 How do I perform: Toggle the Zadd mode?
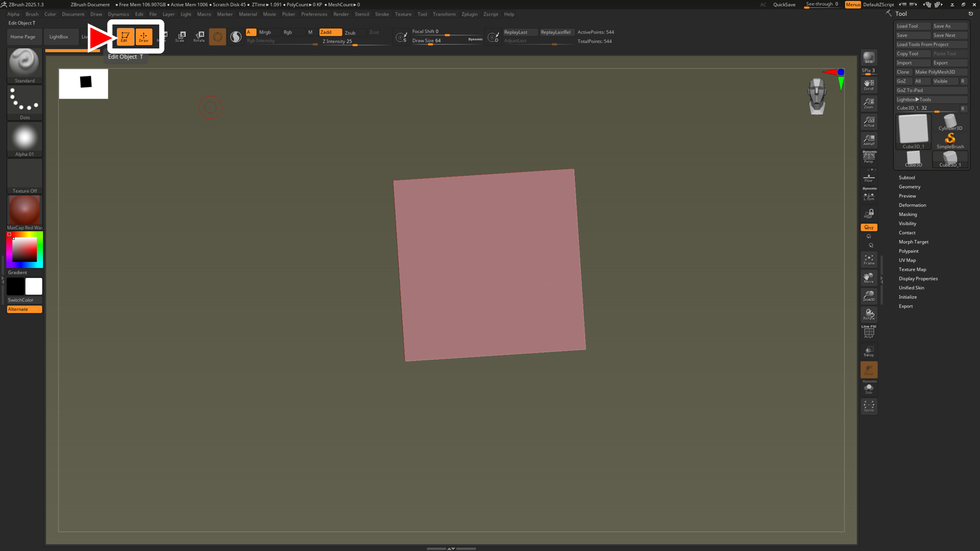(330, 32)
